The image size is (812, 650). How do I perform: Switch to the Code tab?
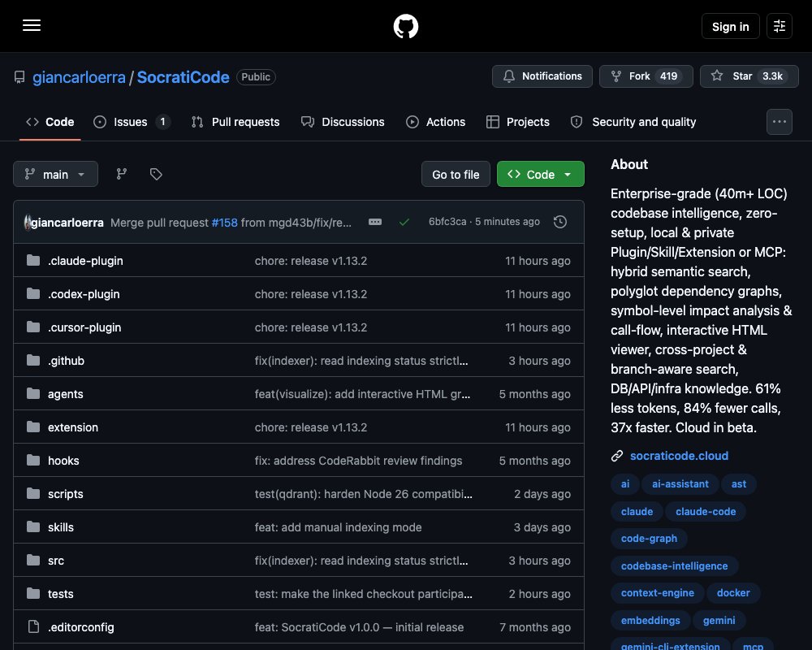point(50,122)
